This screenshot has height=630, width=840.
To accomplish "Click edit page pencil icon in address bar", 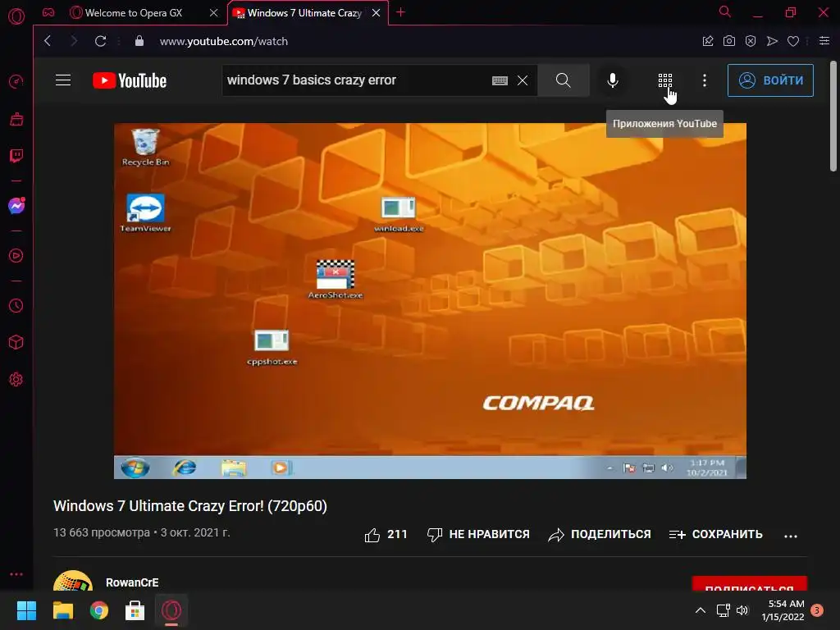I will tap(708, 41).
